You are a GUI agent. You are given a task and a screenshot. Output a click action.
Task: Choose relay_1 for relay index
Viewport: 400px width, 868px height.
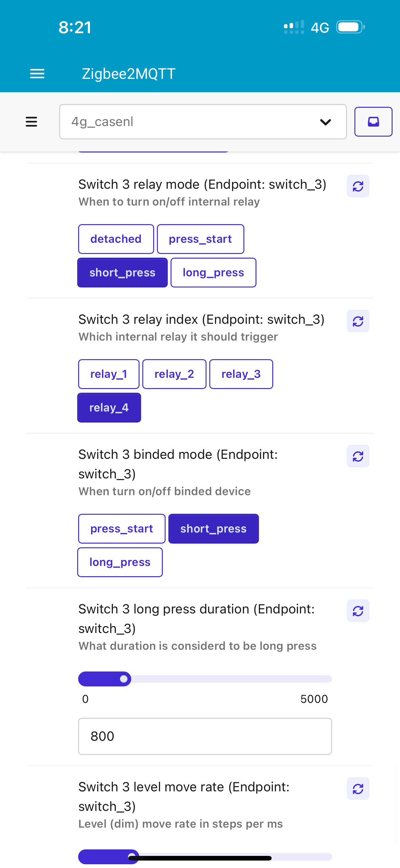(109, 374)
